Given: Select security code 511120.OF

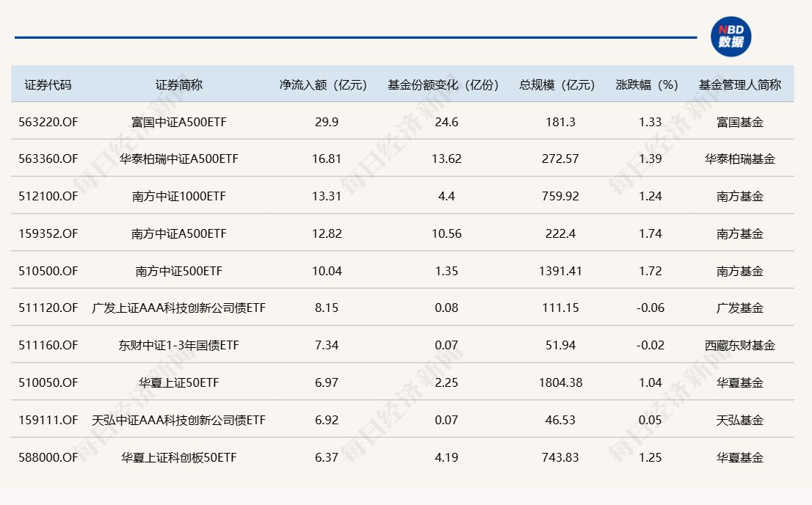Looking at the screenshot, I should pos(48,308).
